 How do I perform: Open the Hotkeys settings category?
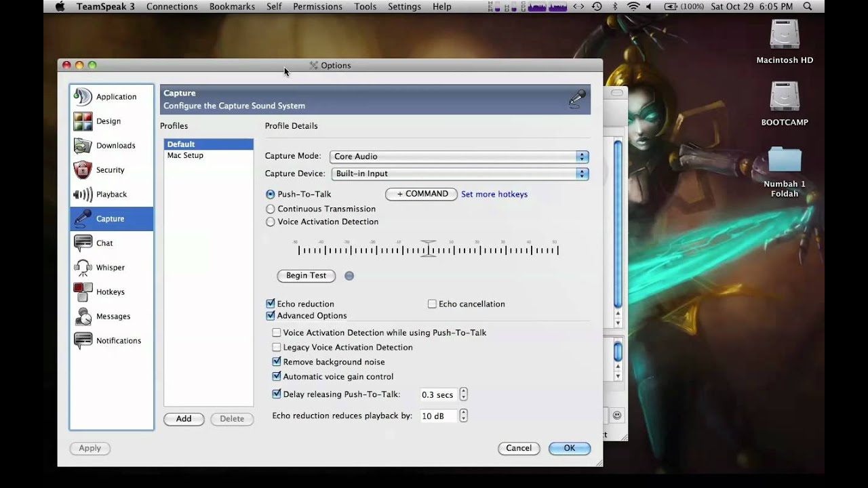tap(111, 292)
